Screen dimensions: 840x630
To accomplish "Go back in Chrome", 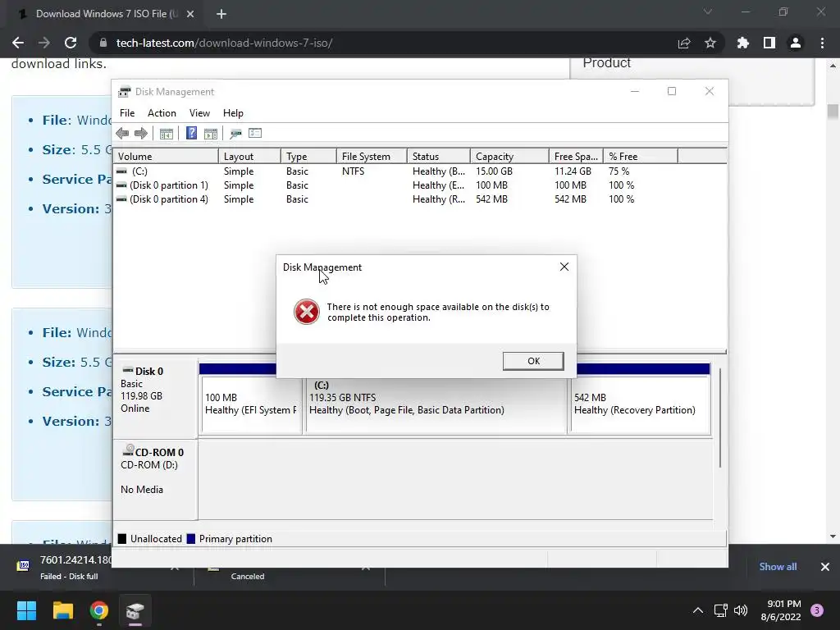I will coord(18,43).
